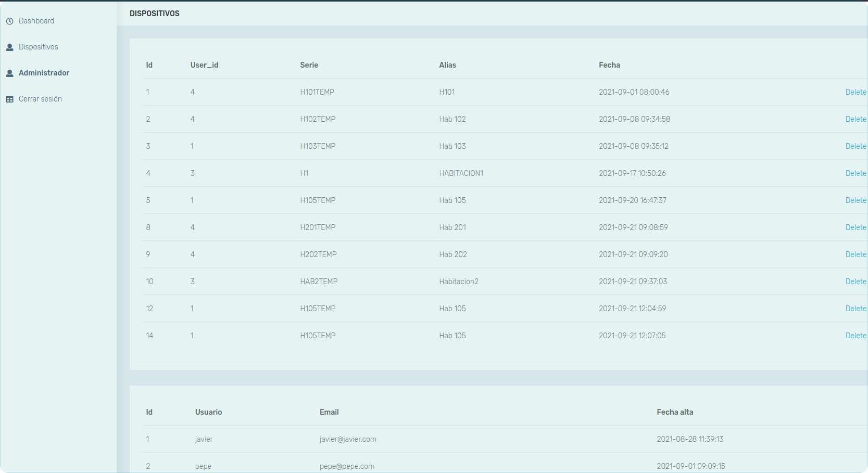This screenshot has width=868, height=473.
Task: Click the table icon beside Cerrar sesión
Action: (9, 99)
